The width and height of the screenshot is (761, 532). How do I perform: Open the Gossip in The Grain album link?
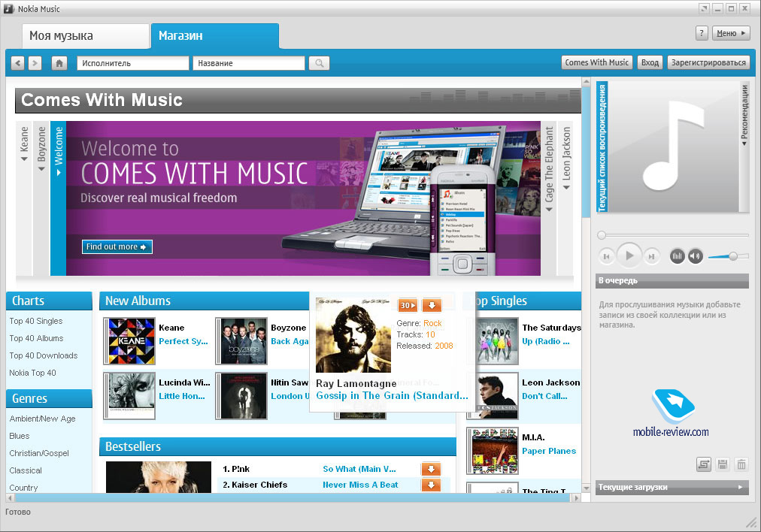pos(392,396)
